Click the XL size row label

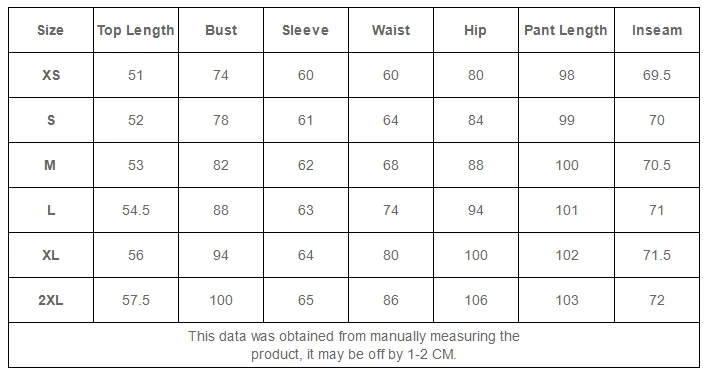[x=50, y=255]
